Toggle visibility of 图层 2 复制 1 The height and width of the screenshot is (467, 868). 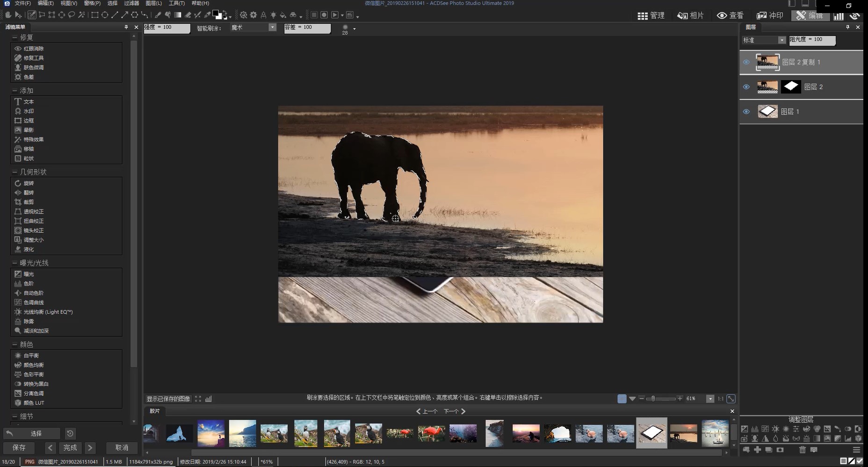[746, 62]
